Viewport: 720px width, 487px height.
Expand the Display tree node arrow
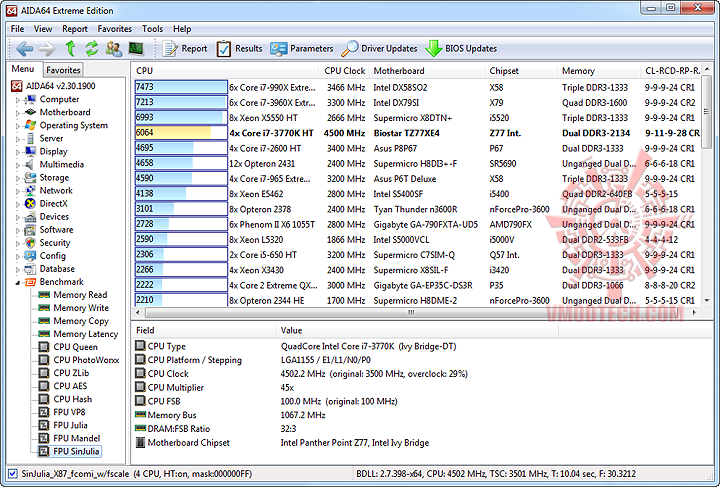click(x=18, y=151)
